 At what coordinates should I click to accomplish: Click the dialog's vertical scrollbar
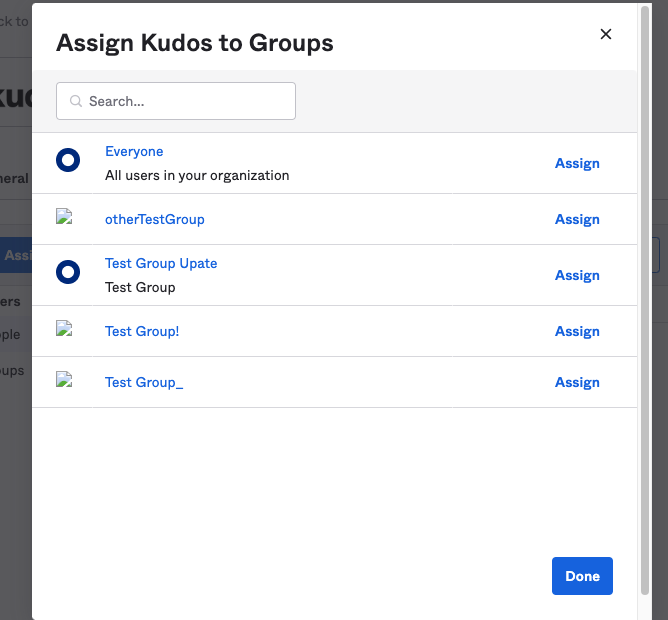(645, 300)
